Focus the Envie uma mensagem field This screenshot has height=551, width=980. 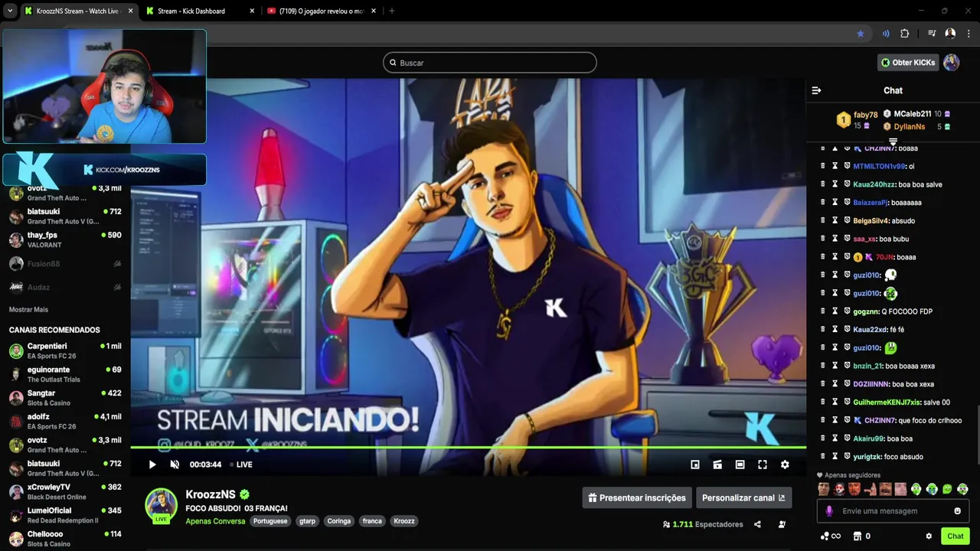(893, 511)
